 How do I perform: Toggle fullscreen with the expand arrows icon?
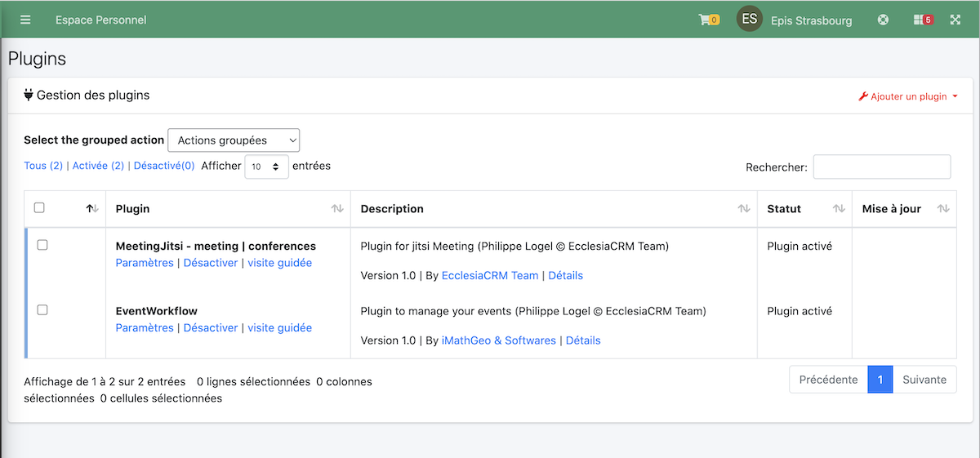[x=955, y=20]
